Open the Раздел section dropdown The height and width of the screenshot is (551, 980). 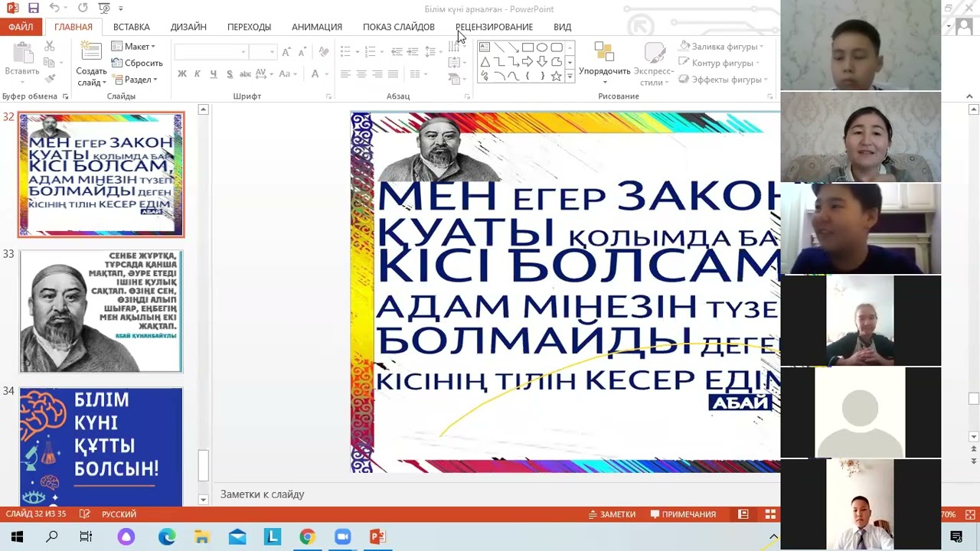(x=135, y=80)
